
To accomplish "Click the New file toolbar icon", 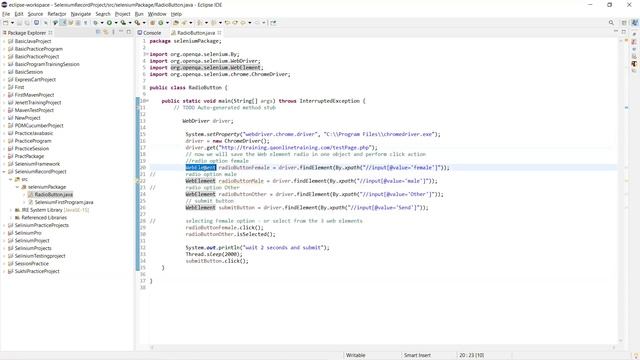I will [6, 23].
